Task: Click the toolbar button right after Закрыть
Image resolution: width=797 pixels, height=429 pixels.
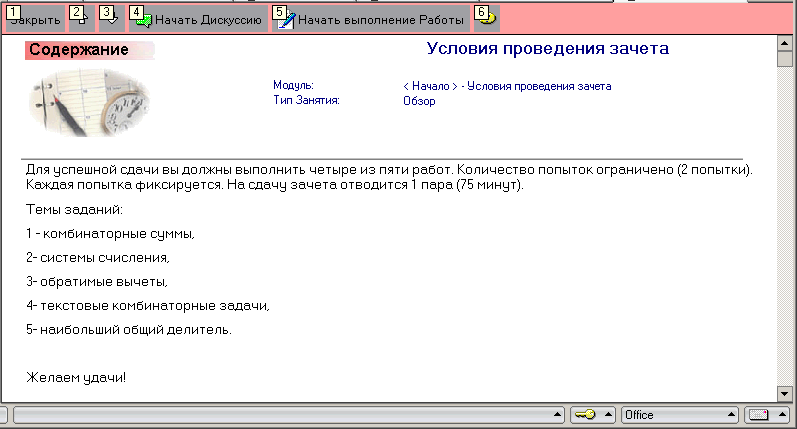Action: pos(82,19)
